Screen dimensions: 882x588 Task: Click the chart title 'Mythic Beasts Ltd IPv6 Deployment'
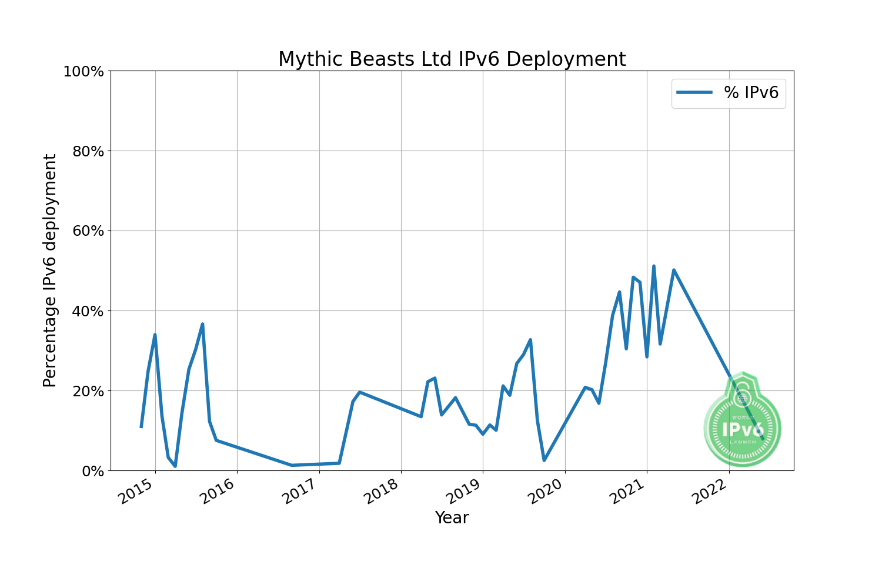point(452,59)
